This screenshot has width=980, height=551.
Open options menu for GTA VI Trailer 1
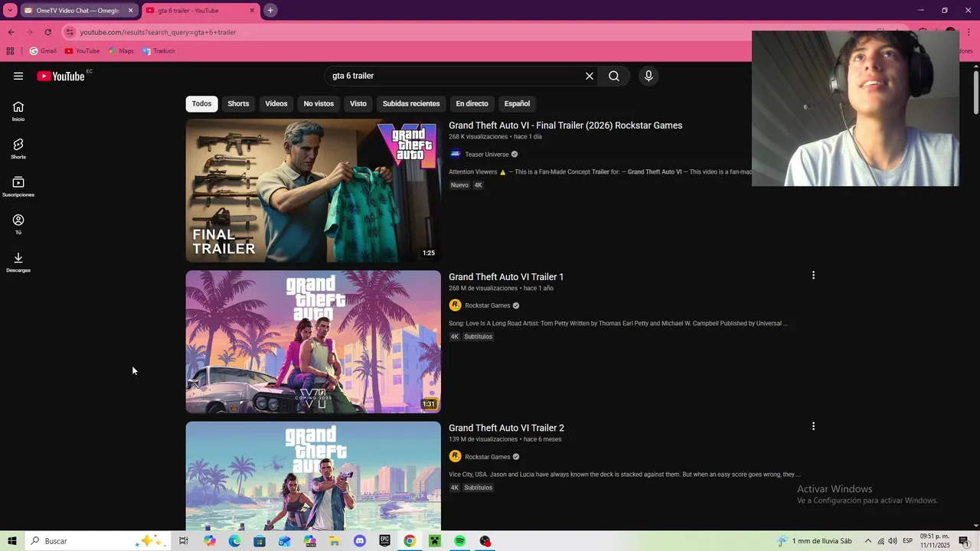pos(813,275)
